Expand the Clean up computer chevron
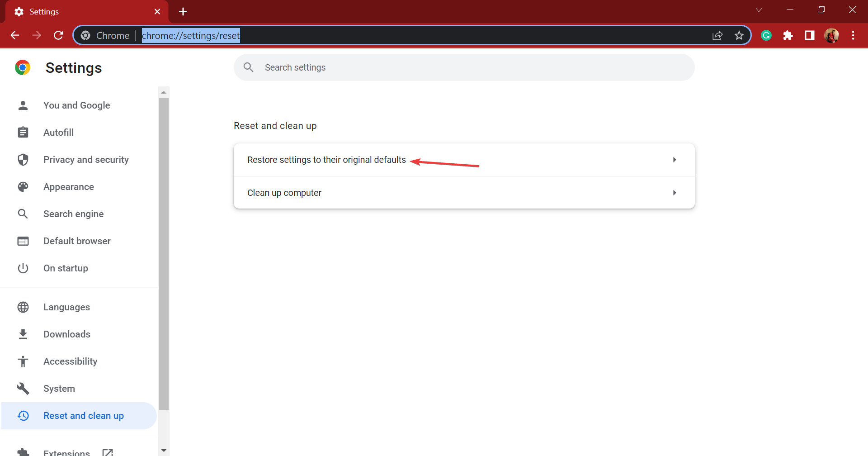Image resolution: width=868 pixels, height=456 pixels. click(x=674, y=192)
